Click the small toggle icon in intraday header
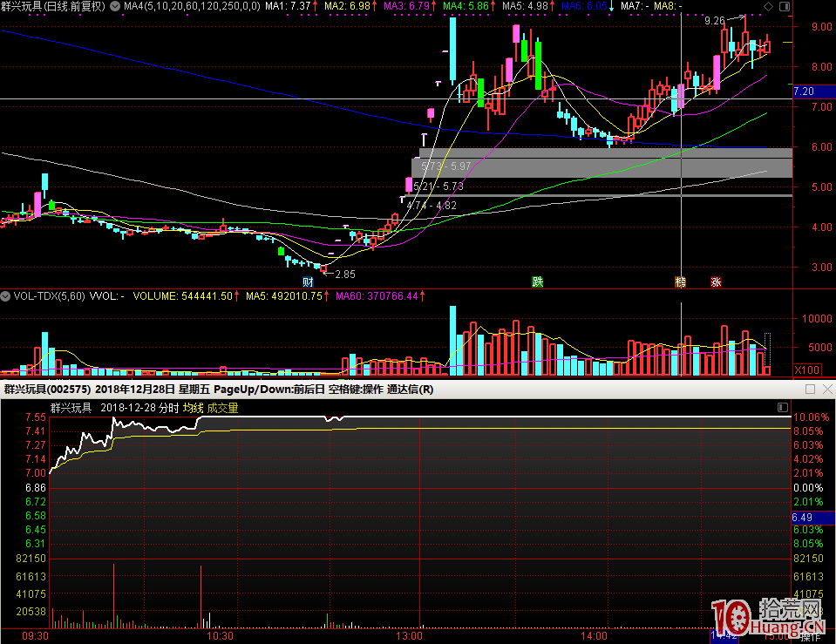The image size is (836, 644). [x=782, y=407]
